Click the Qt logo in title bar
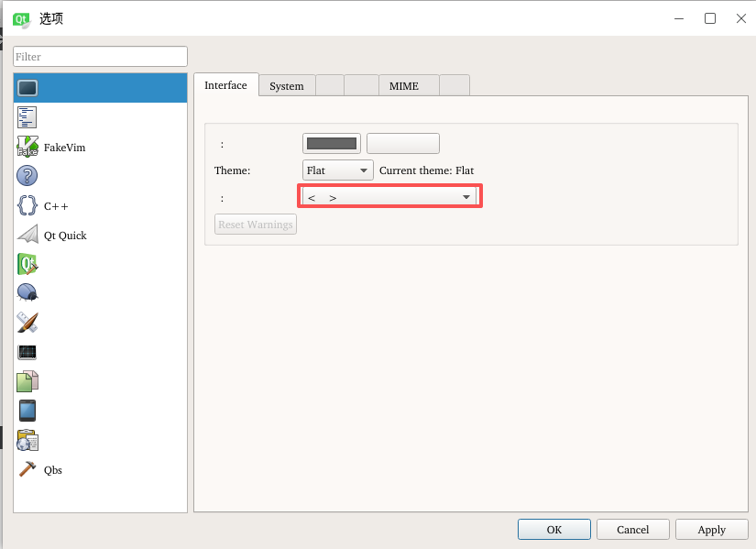The width and height of the screenshot is (756, 549). click(x=22, y=19)
